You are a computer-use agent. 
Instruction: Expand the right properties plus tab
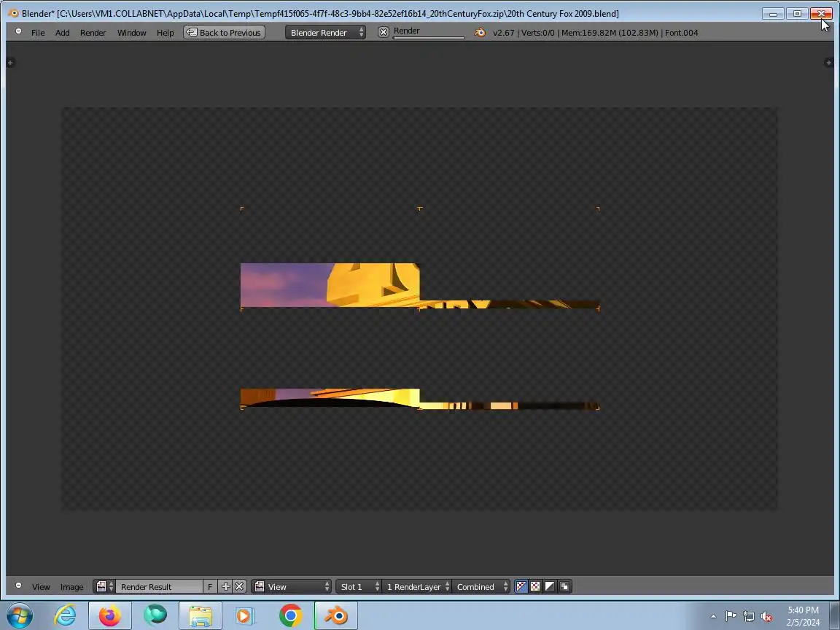pos(828,63)
